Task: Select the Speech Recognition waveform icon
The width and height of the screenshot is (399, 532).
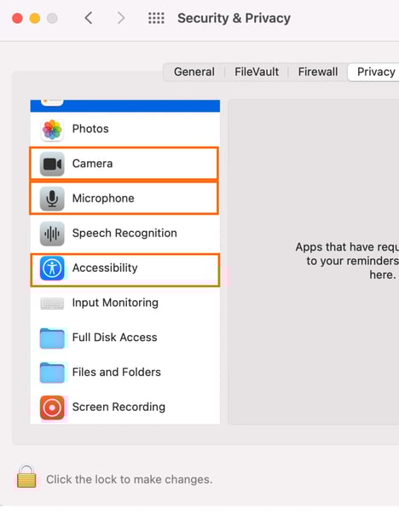Action: [x=52, y=234]
